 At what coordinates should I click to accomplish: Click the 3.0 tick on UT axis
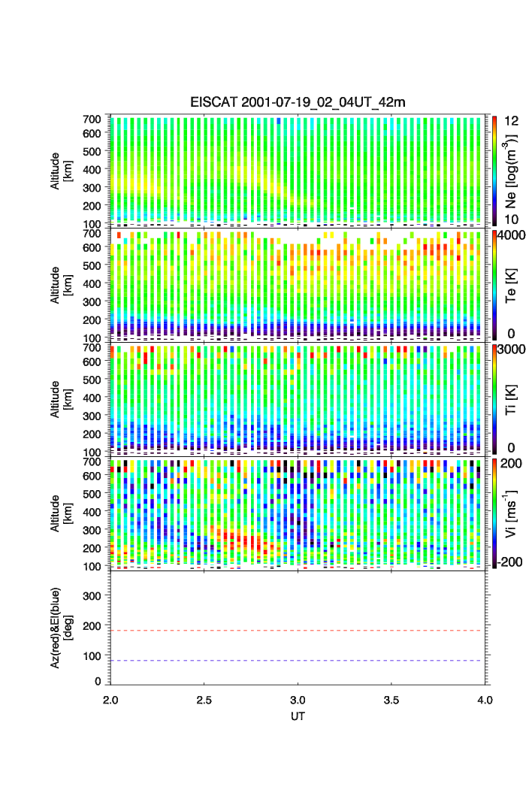tap(298, 699)
